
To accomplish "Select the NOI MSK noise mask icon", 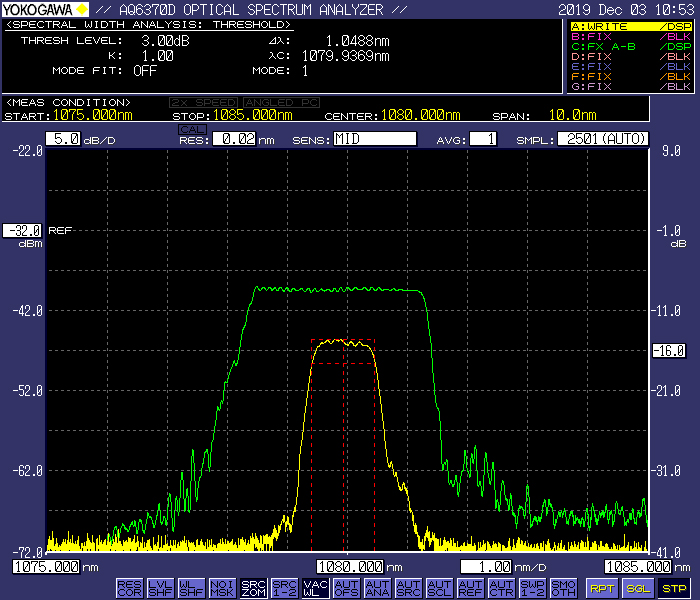I will (x=222, y=588).
